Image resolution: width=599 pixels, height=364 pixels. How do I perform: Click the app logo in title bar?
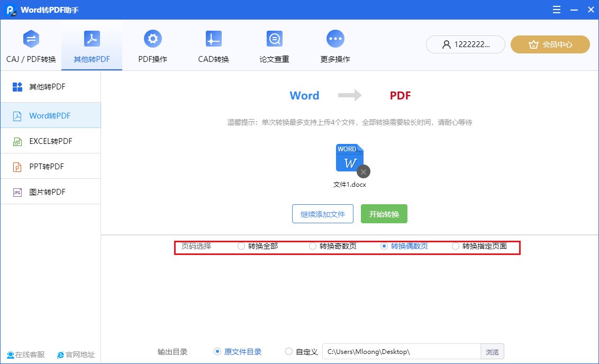[x=11, y=10]
